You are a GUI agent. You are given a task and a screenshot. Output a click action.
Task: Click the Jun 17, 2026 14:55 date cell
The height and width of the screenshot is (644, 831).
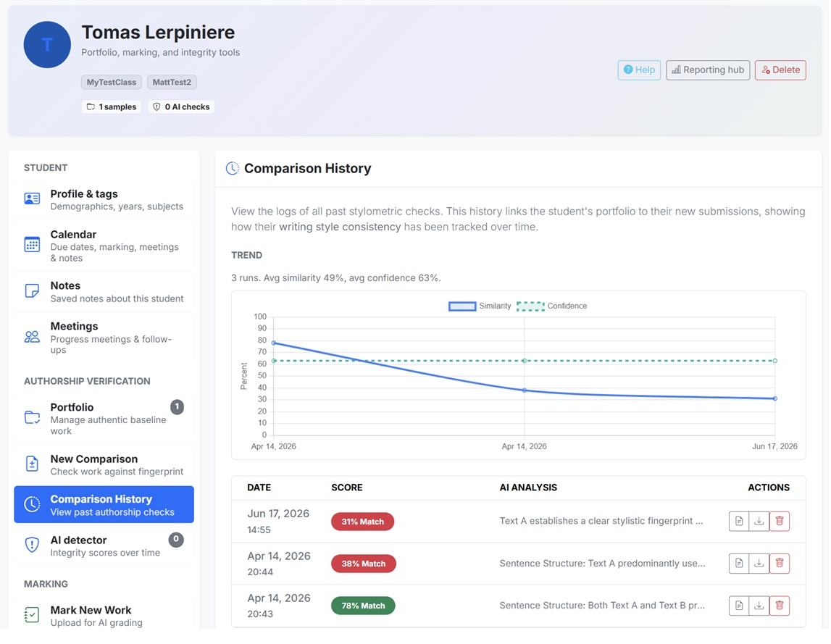pyautogui.click(x=278, y=522)
